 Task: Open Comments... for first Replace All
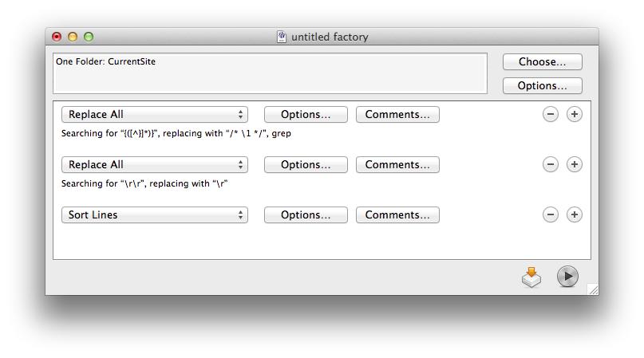click(x=397, y=115)
